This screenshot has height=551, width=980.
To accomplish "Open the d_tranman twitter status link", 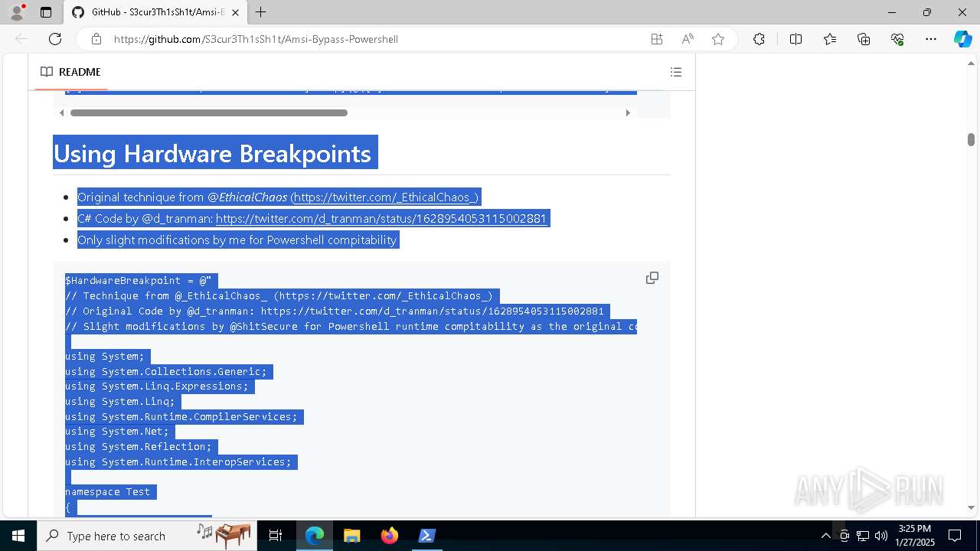I will click(381, 219).
